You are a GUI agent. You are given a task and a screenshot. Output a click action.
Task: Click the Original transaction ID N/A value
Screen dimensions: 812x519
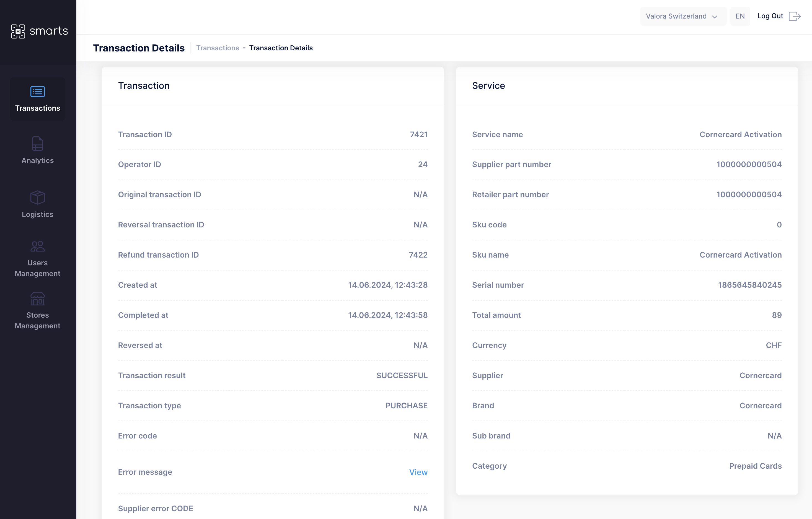coord(420,194)
